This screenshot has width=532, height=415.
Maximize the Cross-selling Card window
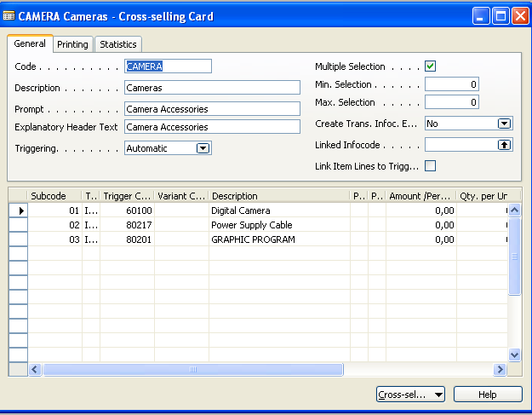pos(501,16)
